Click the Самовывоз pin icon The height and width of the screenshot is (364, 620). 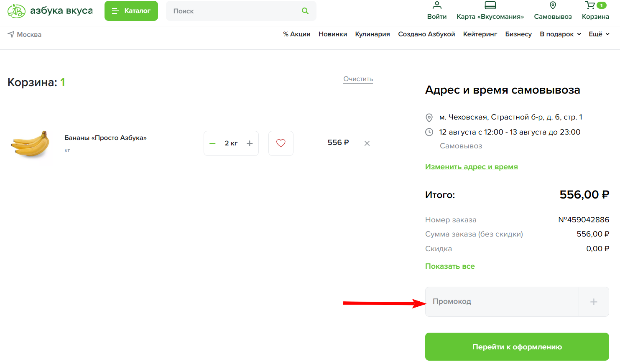(x=552, y=5)
